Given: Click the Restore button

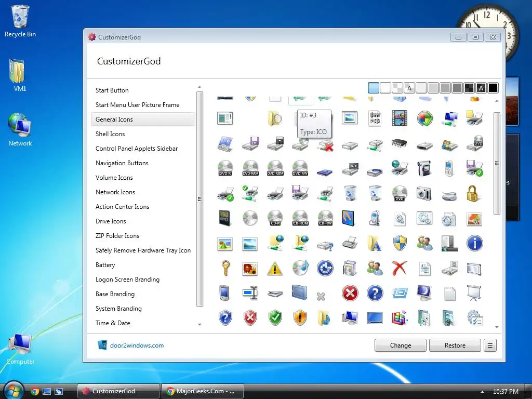Looking at the screenshot, I should coord(455,345).
